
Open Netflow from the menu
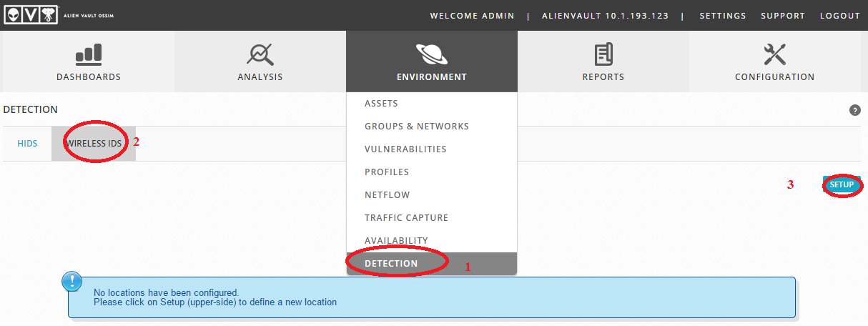coord(388,195)
